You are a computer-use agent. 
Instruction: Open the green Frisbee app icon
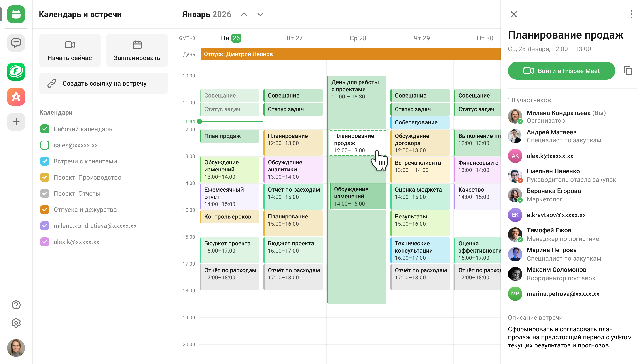tap(16, 72)
